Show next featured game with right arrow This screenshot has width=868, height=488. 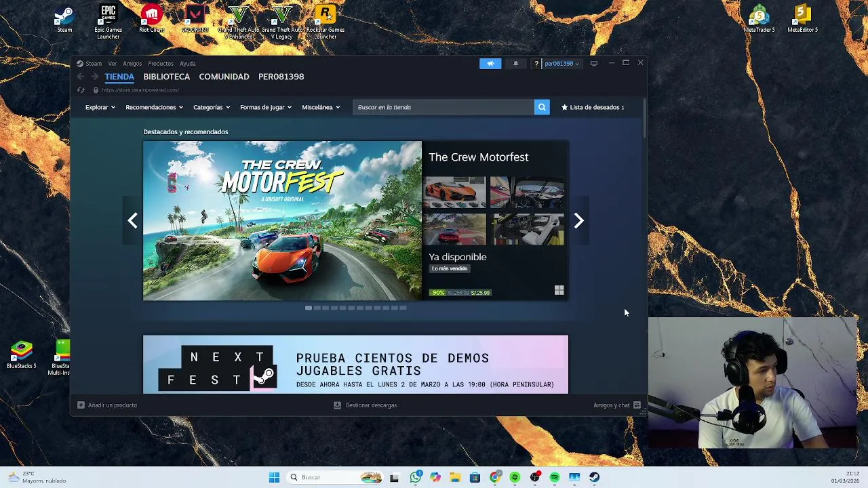point(578,221)
